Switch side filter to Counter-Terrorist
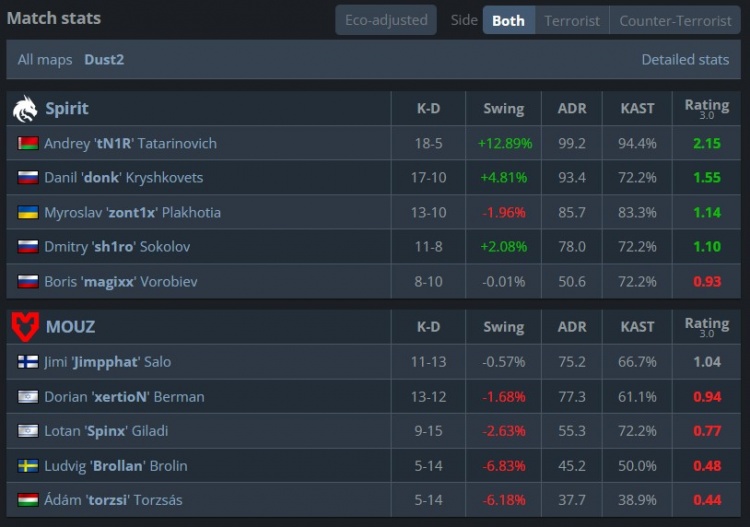This screenshot has height=527, width=750. (675, 20)
